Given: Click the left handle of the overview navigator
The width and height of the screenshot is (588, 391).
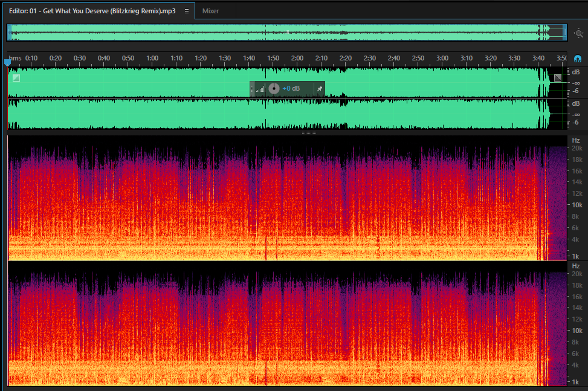Looking at the screenshot, I should click(10, 33).
